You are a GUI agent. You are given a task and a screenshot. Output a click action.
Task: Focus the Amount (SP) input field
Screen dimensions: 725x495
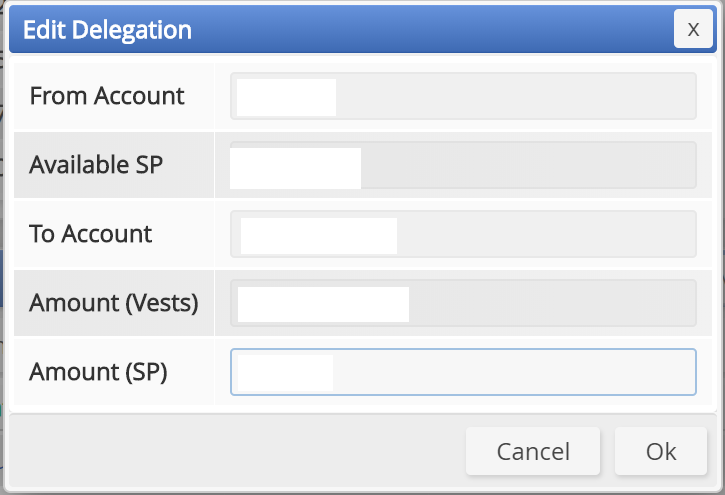point(463,372)
